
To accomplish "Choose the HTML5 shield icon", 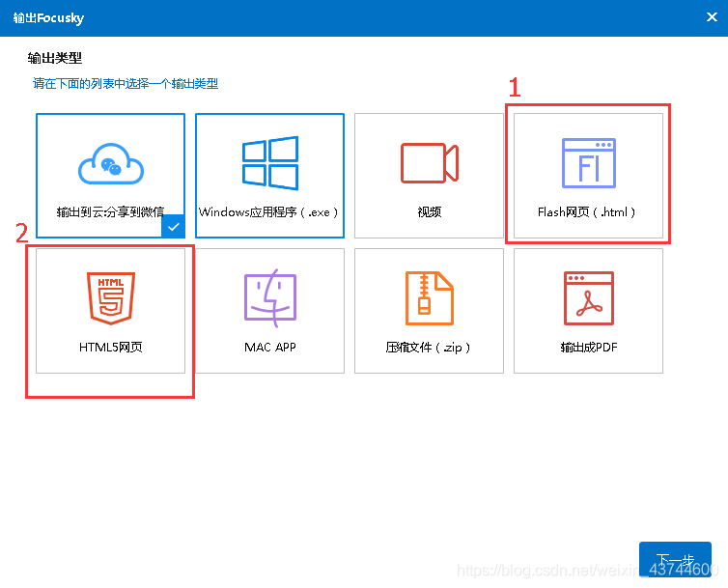I will coord(111,298).
